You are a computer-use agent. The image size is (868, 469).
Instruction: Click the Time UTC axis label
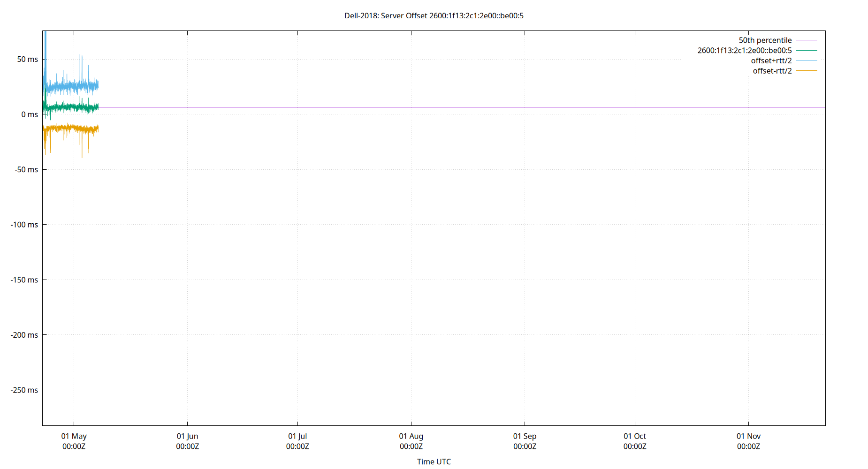[433, 461]
